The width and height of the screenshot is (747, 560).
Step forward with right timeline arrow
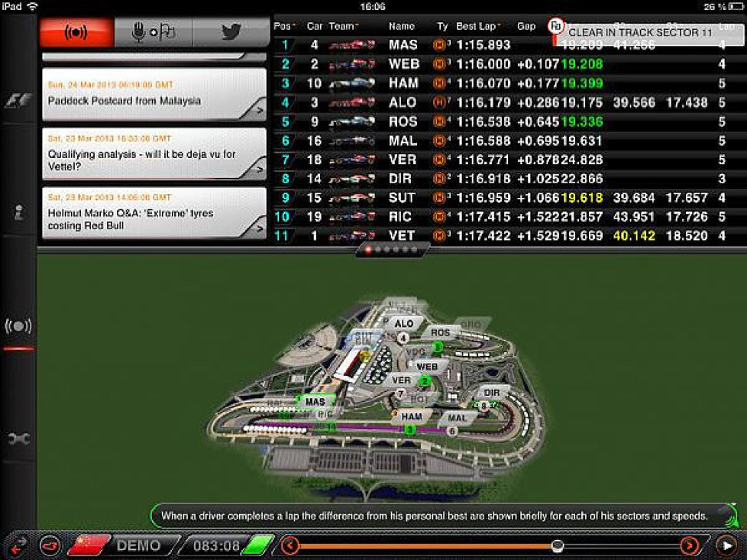click(690, 545)
